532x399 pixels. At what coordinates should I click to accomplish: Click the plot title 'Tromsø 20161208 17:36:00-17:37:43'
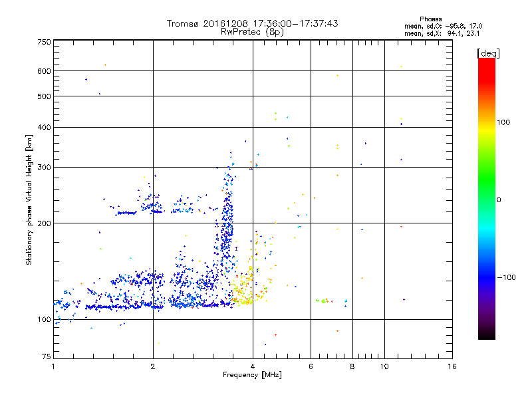coord(252,23)
